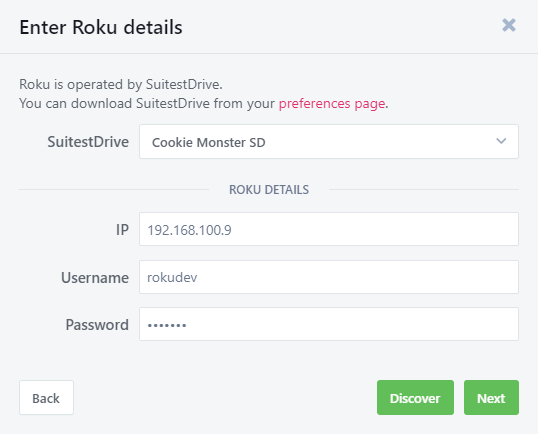Go back with the Back button
Image resolution: width=538 pixels, height=434 pixels.
[46, 398]
